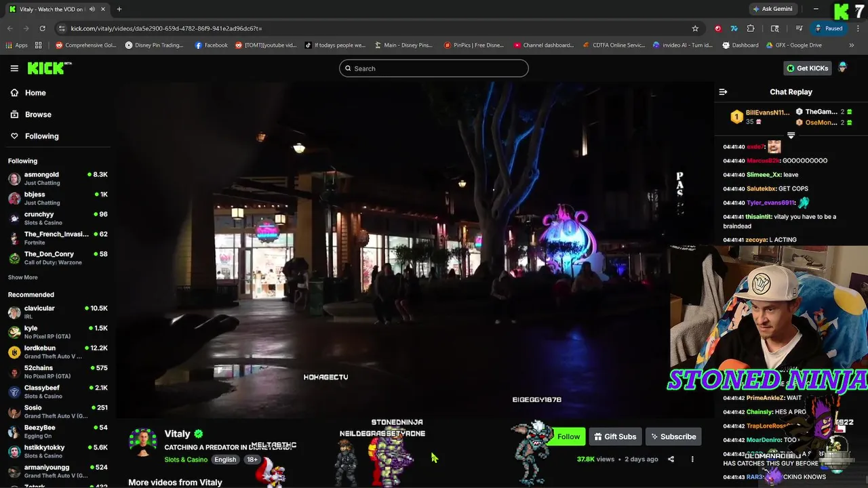Open armaniyoungg recommended channel
This screenshot has height=488, width=868.
coord(58,471)
